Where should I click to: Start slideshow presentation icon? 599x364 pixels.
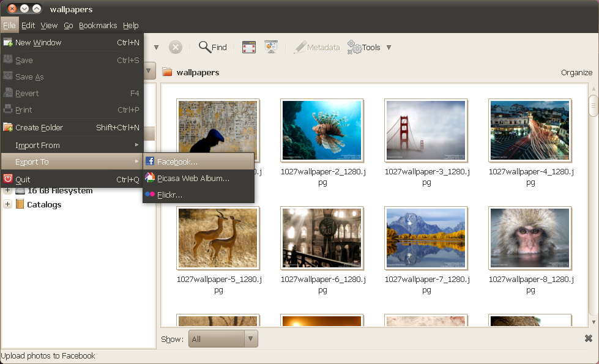271,47
